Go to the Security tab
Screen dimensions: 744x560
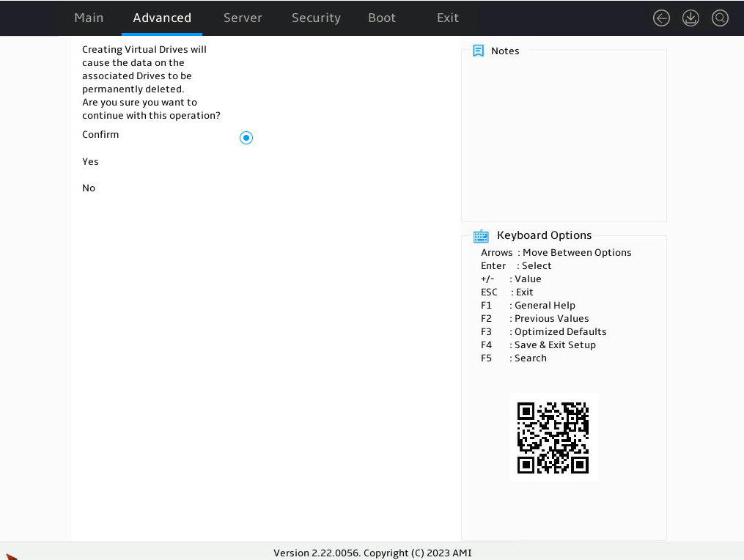tap(316, 18)
